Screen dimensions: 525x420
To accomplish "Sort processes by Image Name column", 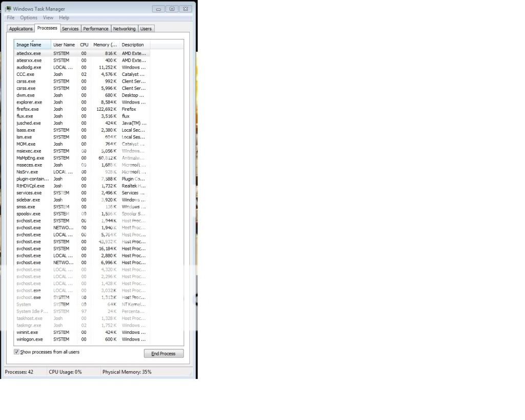I will pyautogui.click(x=29, y=45).
